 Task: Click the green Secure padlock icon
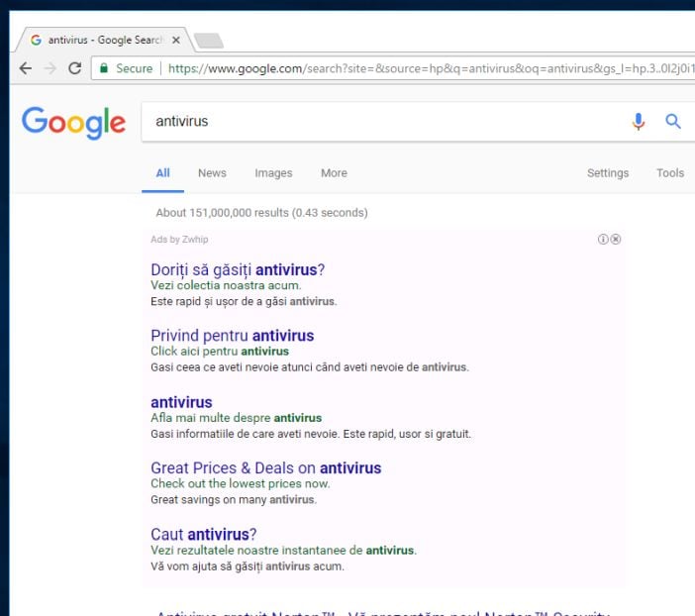coord(104,68)
